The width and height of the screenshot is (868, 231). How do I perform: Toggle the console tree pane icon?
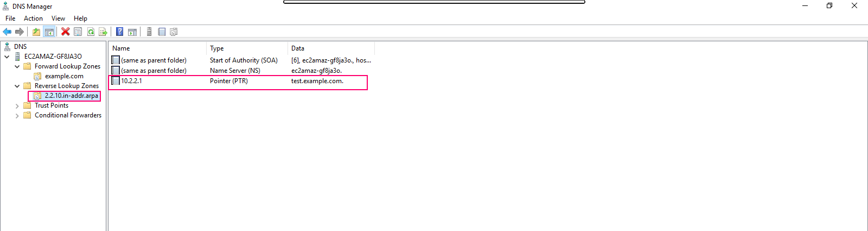tap(49, 32)
